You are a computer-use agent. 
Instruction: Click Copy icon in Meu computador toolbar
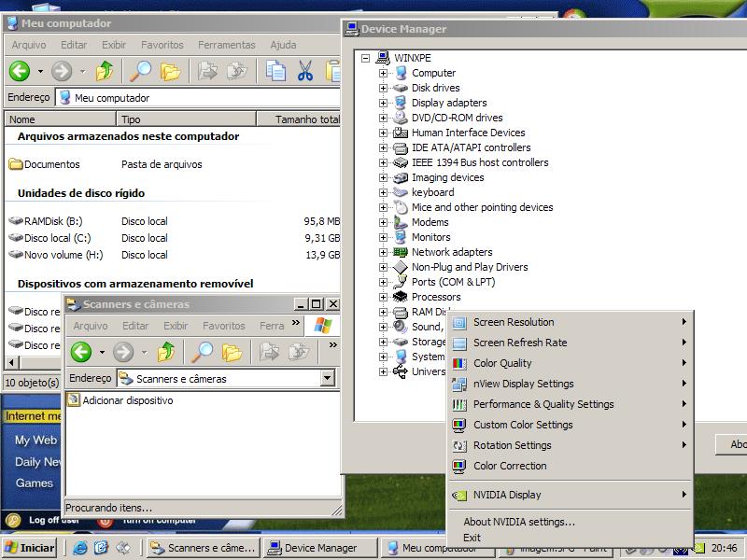coord(275,72)
